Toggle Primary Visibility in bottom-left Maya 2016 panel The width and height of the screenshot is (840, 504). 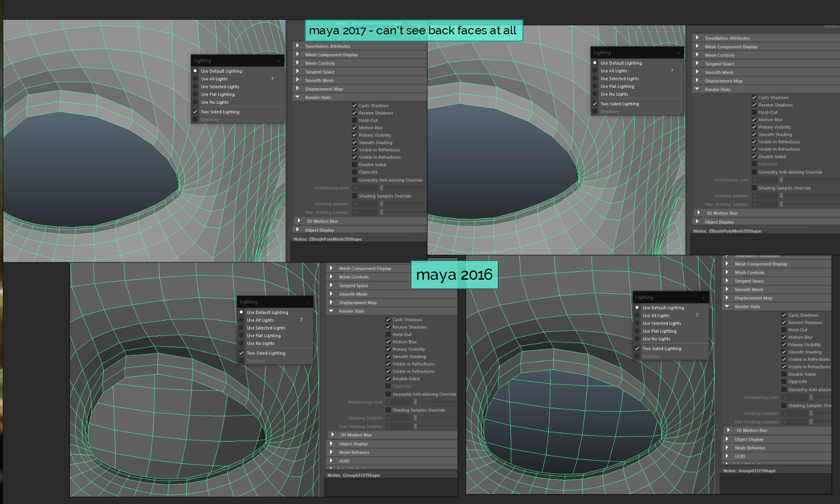click(388, 349)
